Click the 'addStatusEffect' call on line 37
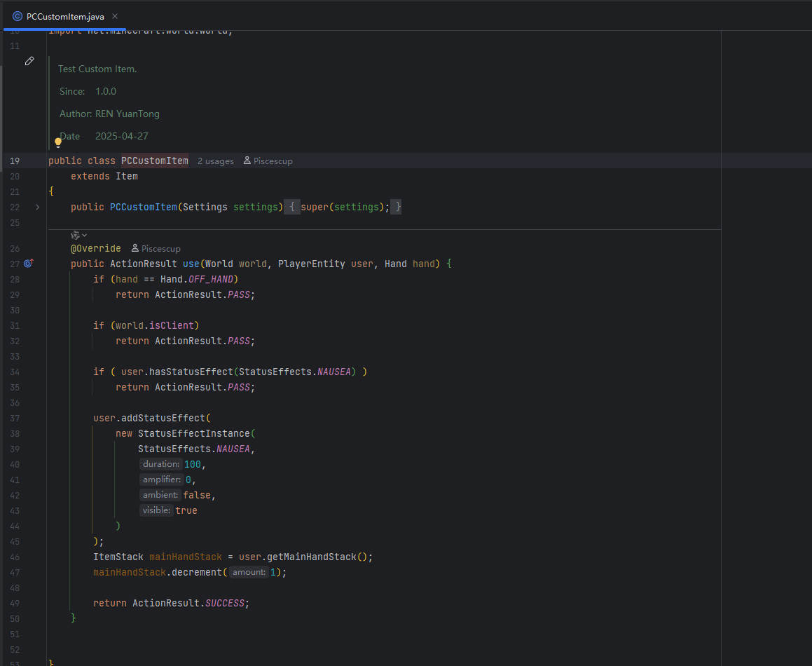Image resolution: width=812 pixels, height=666 pixels. [x=163, y=419]
